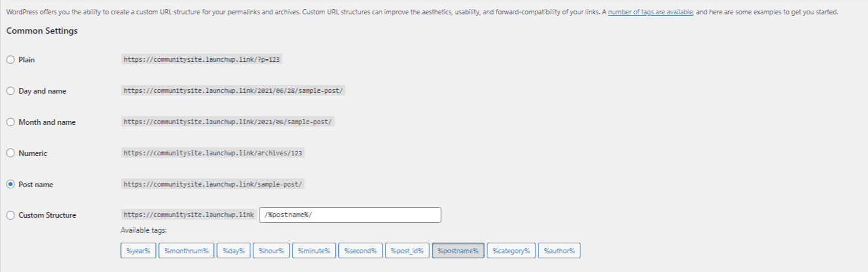Click the %day% tag button

234,251
